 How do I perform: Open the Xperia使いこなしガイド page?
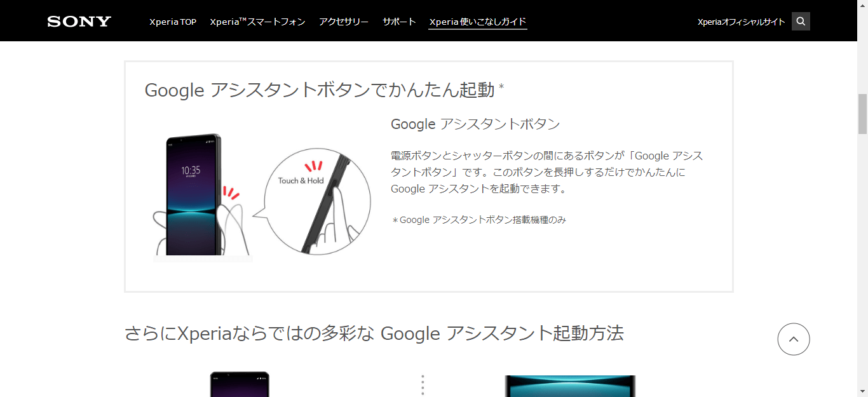coord(477,22)
